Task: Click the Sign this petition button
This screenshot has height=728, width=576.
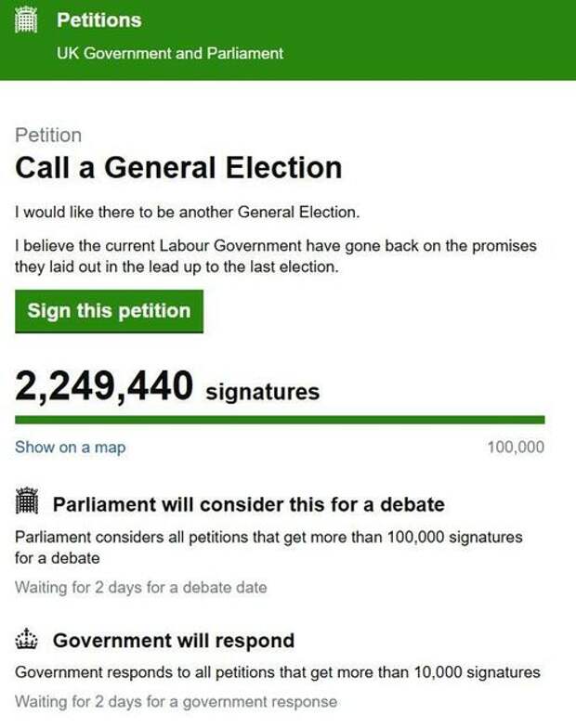Action: [x=110, y=311]
